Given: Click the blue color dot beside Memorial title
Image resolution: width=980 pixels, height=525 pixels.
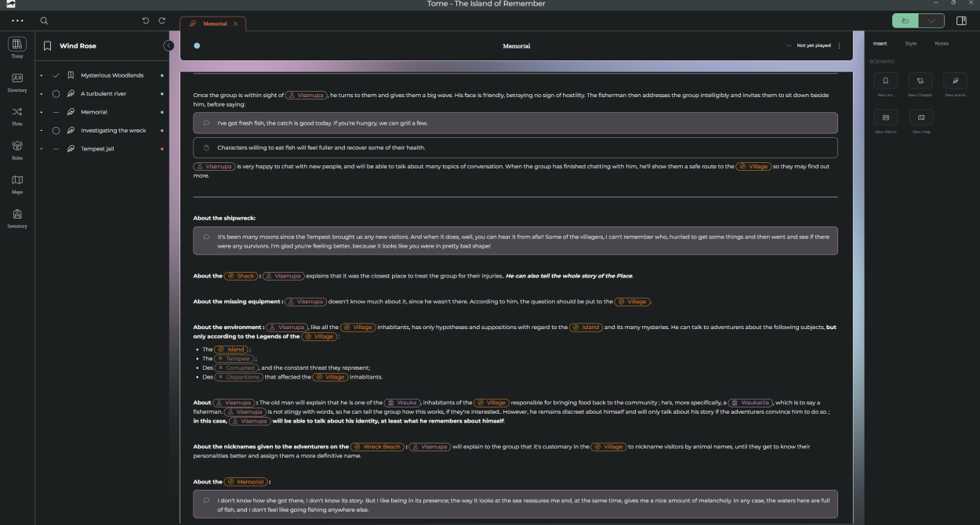Looking at the screenshot, I should pyautogui.click(x=197, y=46).
